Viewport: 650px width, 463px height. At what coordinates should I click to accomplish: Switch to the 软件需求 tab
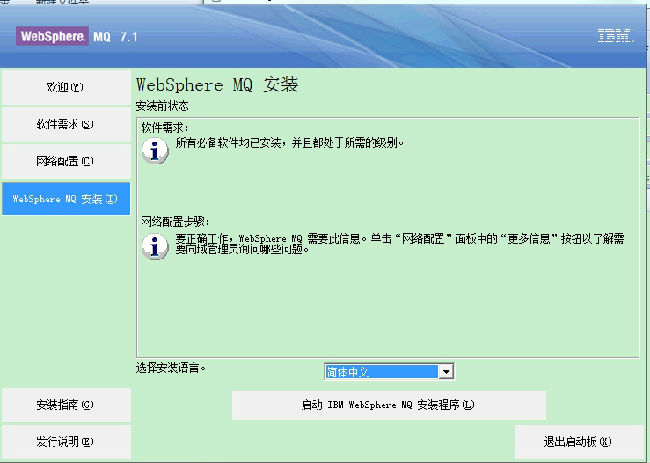click(66, 124)
